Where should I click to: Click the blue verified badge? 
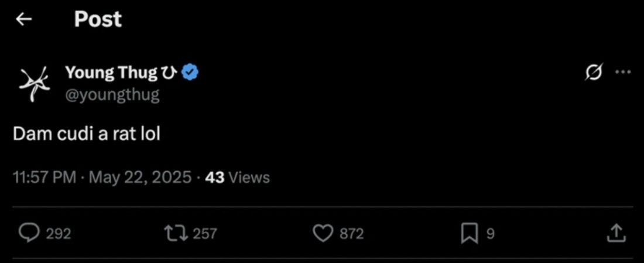191,72
